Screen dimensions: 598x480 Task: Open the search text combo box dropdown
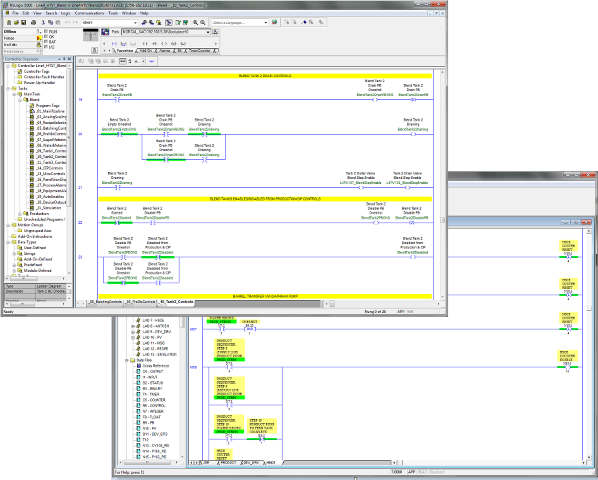[x=135, y=23]
